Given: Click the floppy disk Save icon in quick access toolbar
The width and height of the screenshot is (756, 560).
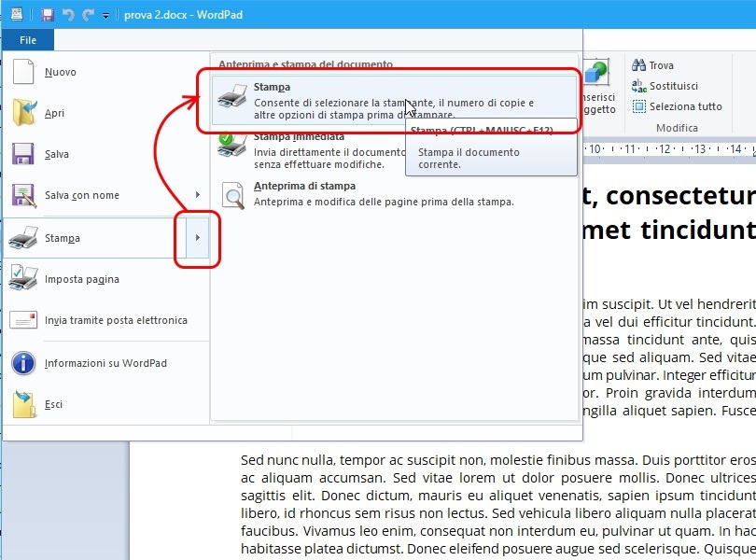Looking at the screenshot, I should coord(48,15).
